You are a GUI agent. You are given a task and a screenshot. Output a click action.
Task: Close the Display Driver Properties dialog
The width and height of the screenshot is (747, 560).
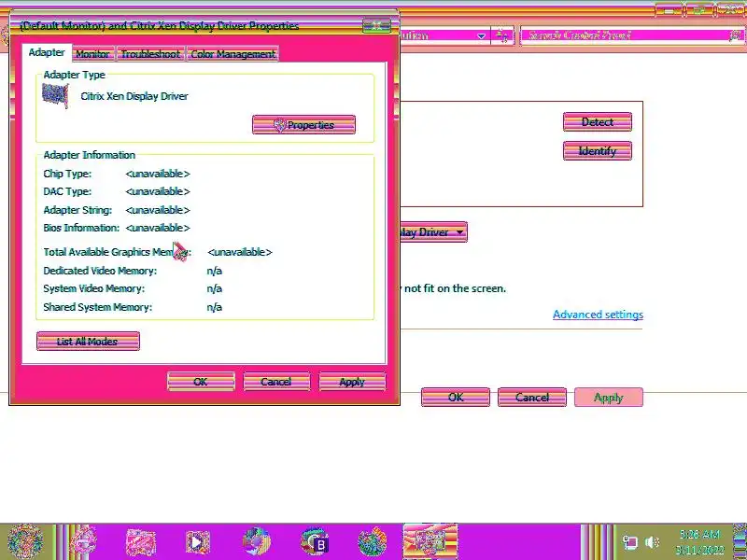click(376, 25)
